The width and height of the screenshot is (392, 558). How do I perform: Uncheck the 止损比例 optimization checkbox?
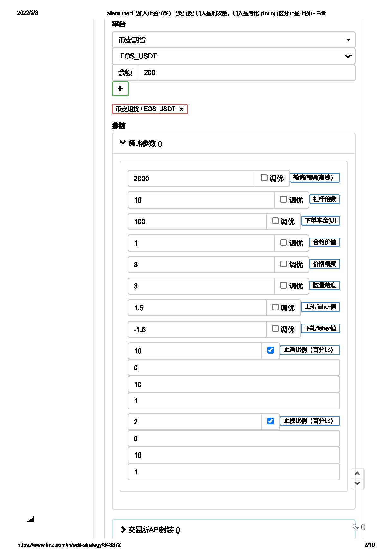[270, 421]
